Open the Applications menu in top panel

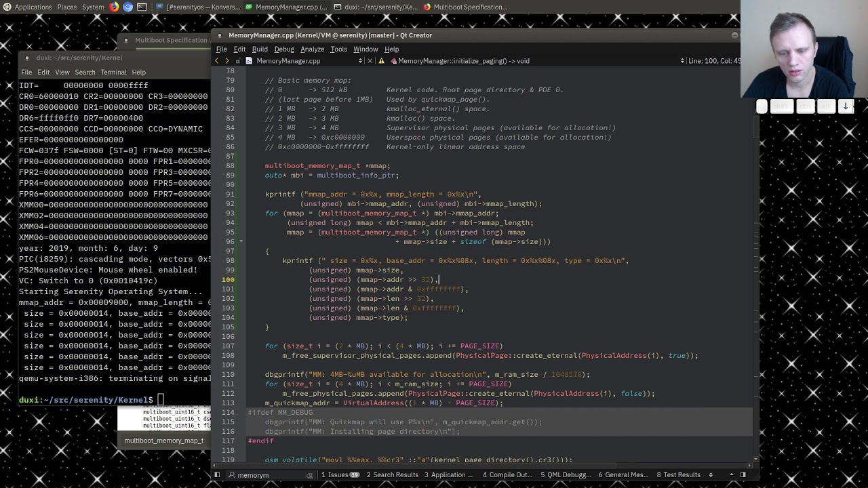click(33, 7)
